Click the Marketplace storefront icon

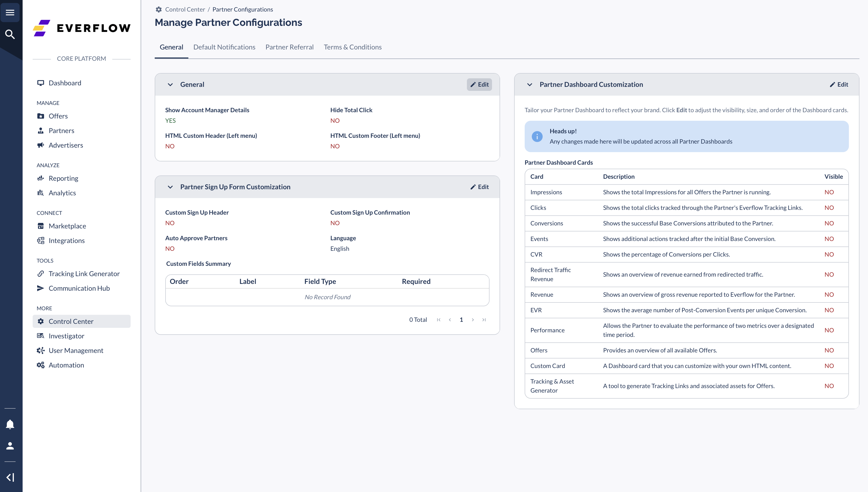click(x=40, y=226)
